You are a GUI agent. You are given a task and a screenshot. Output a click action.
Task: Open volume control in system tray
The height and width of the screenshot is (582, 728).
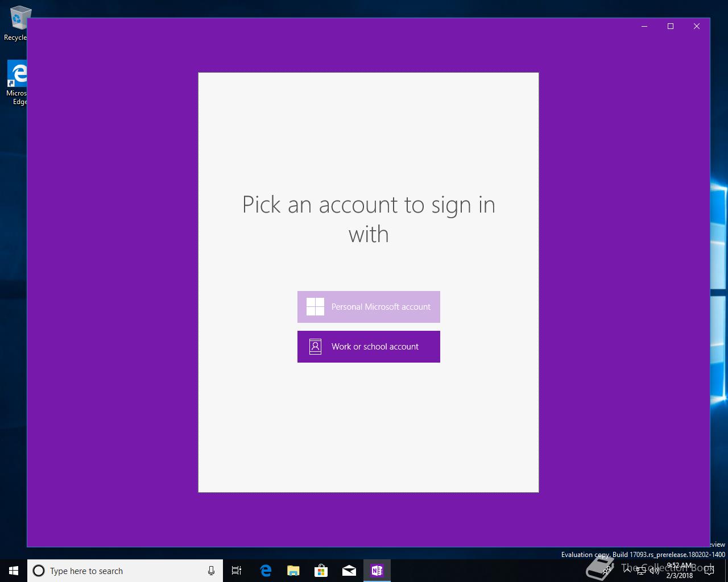tap(655, 571)
